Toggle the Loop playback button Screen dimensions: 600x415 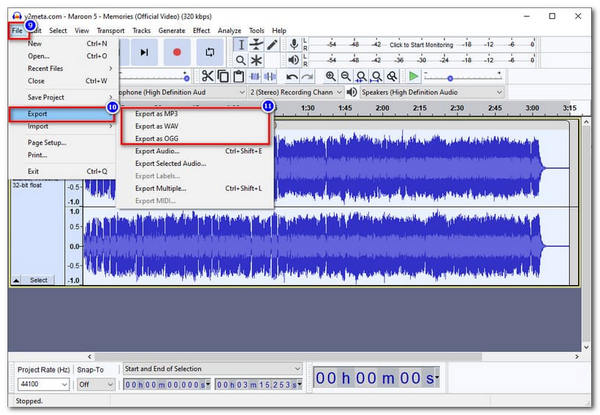click(x=210, y=52)
